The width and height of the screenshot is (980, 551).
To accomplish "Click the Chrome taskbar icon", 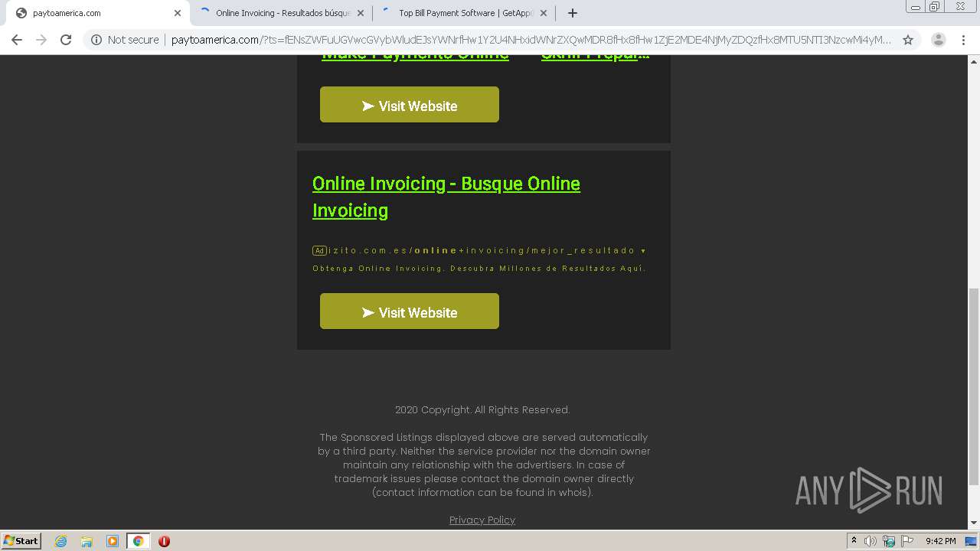I will coord(138,541).
